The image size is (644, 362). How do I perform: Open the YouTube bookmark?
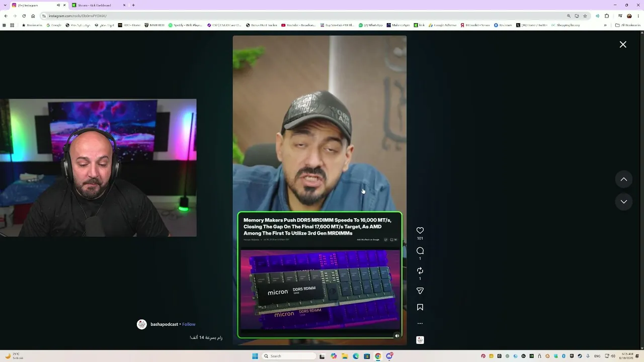(x=299, y=25)
